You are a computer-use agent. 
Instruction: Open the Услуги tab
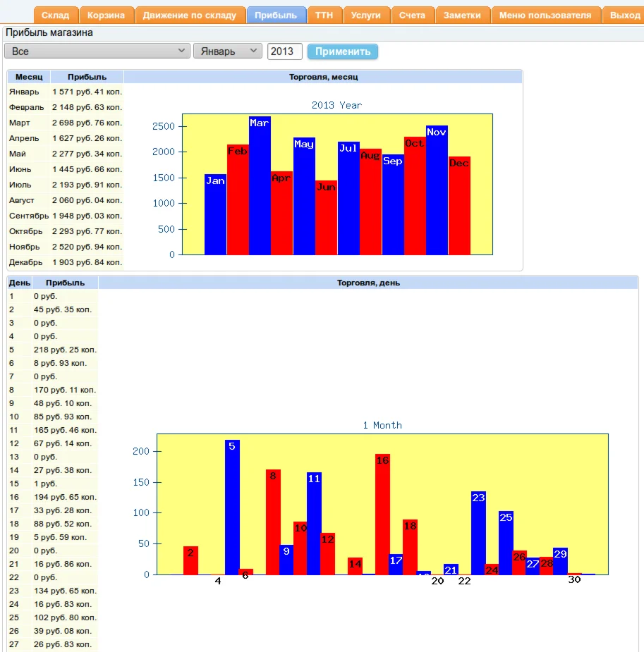366,16
